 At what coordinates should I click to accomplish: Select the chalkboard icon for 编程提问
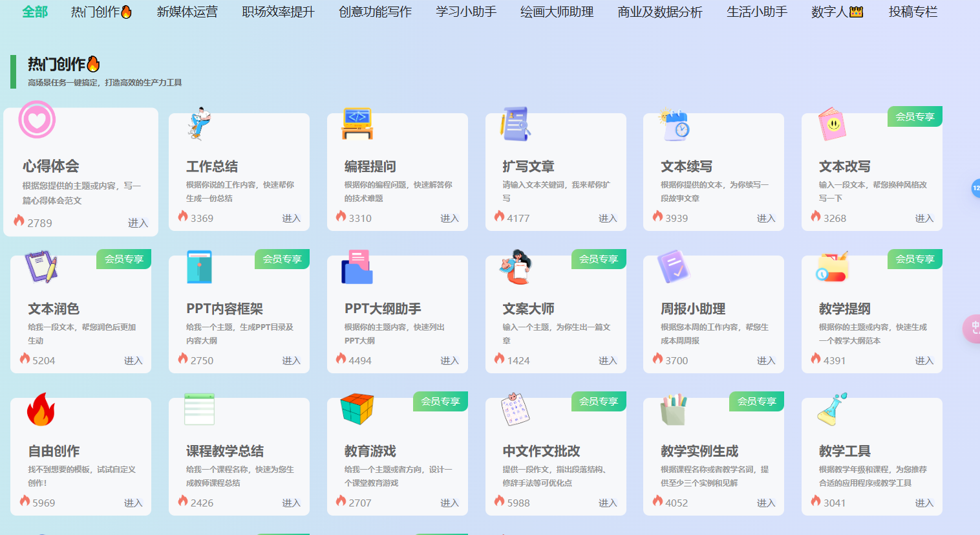[x=357, y=124]
